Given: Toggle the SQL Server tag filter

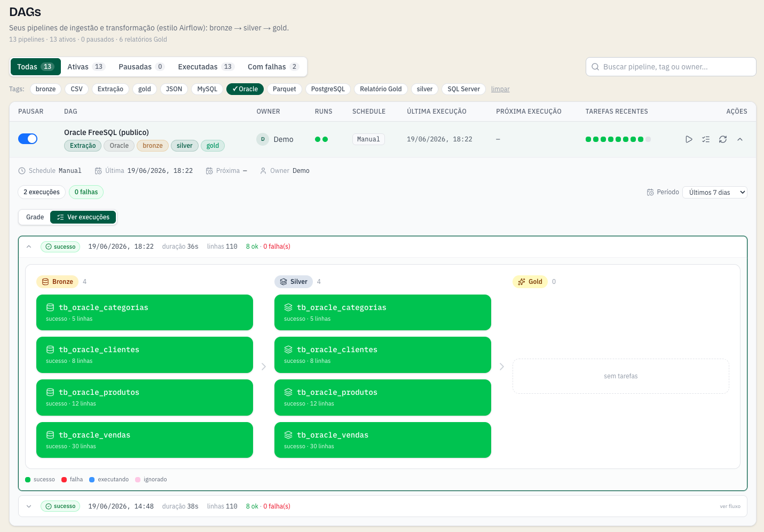Looking at the screenshot, I should pos(463,89).
